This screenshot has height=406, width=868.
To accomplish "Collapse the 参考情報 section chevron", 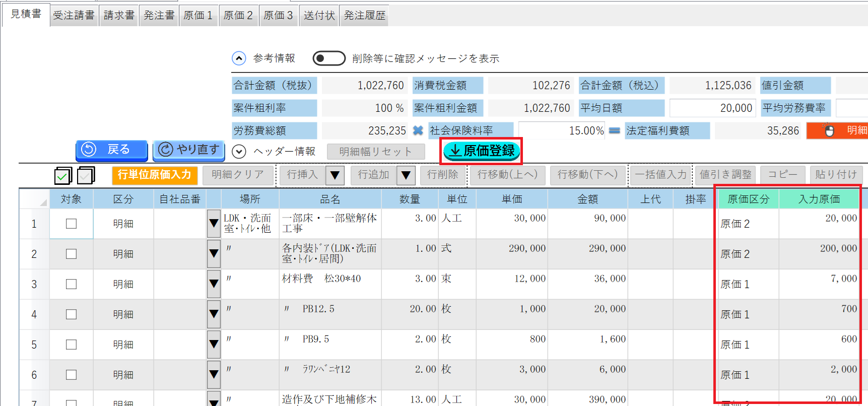I will click(x=239, y=58).
